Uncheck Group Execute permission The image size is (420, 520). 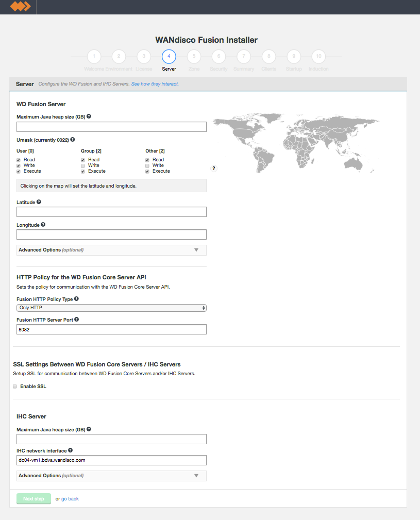(x=83, y=172)
